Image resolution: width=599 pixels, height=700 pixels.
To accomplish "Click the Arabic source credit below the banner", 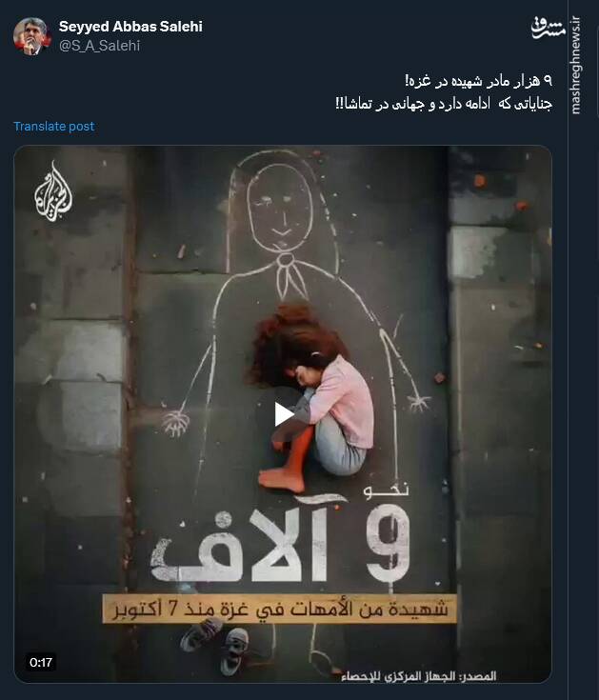I will click(419, 676).
